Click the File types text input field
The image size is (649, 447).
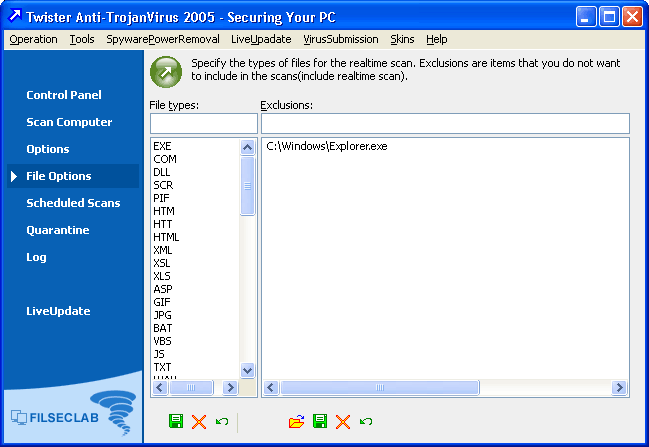pyautogui.click(x=203, y=123)
